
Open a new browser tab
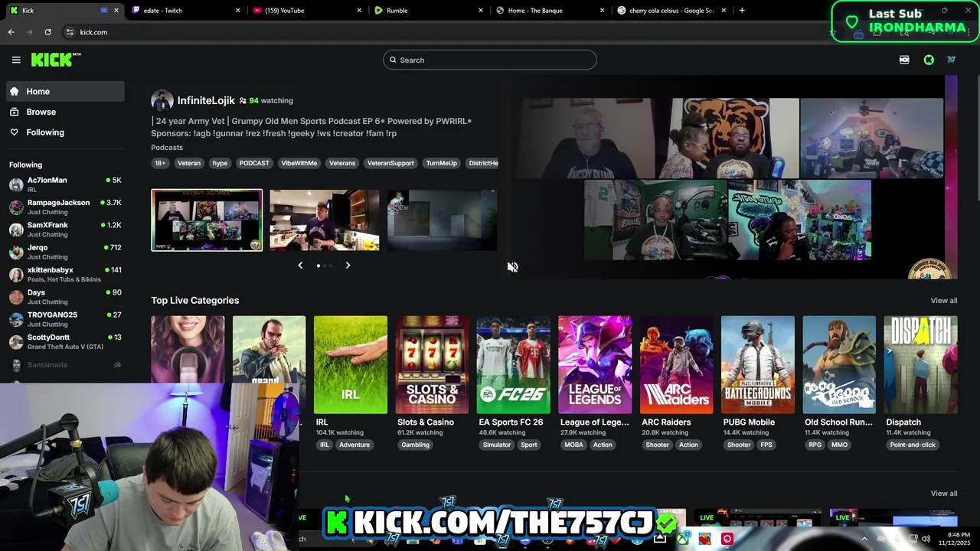pos(742,10)
